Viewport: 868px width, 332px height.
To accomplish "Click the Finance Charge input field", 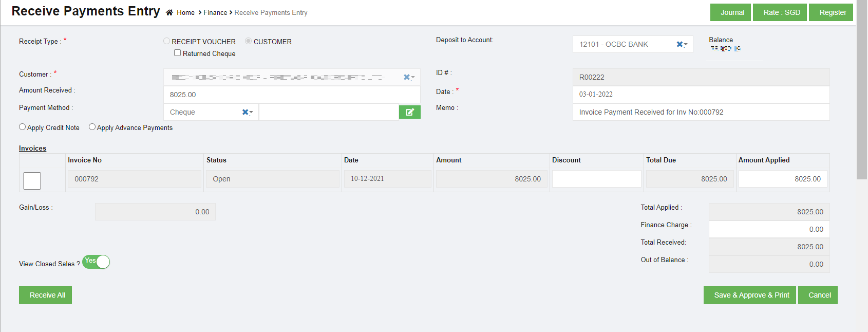I will tap(769, 229).
